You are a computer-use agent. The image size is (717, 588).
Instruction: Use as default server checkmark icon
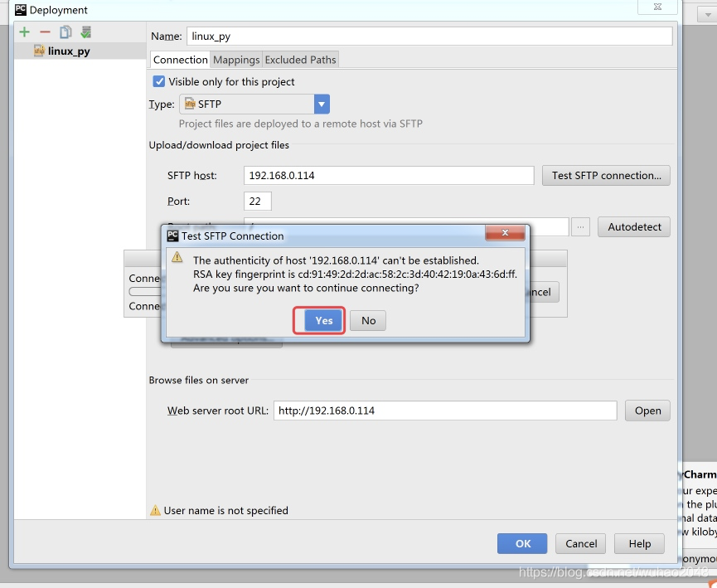85,32
